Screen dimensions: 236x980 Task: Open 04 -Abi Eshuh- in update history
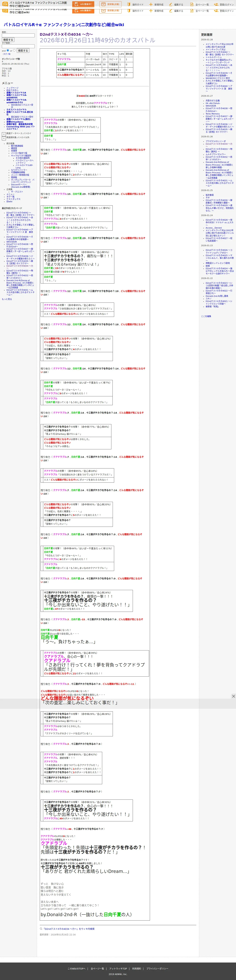tap(213, 103)
